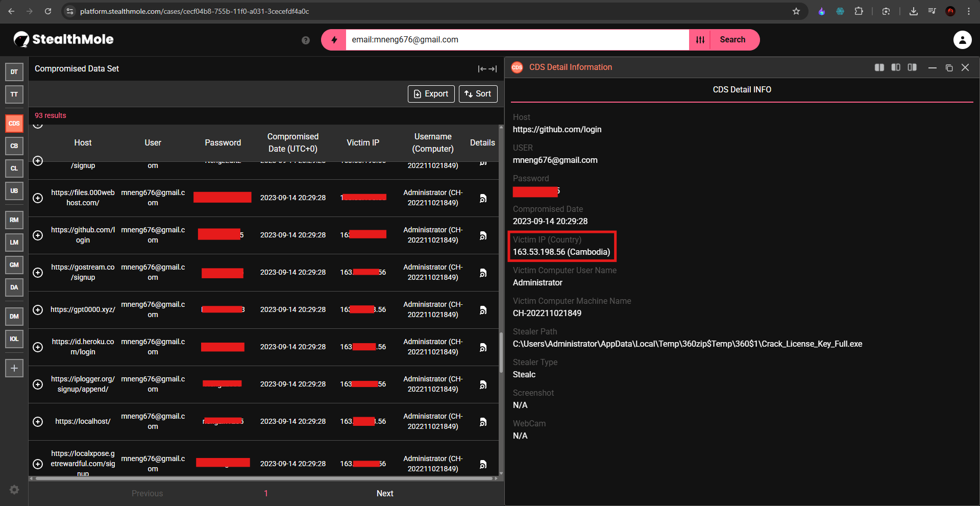This screenshot has height=506, width=980.
Task: Click the help question mark icon
Action: coord(306,40)
